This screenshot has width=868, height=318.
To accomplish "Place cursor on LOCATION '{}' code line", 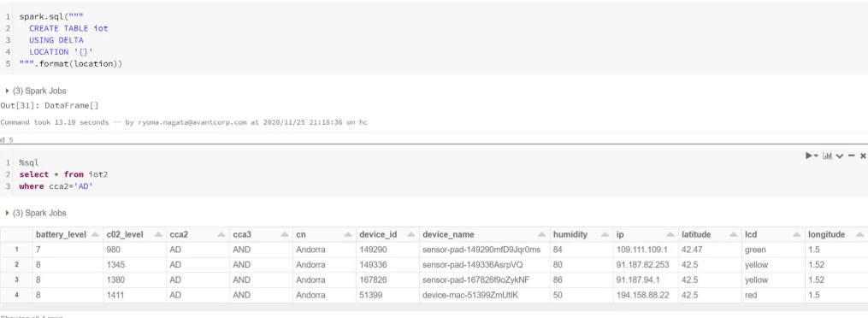I will [x=61, y=52].
